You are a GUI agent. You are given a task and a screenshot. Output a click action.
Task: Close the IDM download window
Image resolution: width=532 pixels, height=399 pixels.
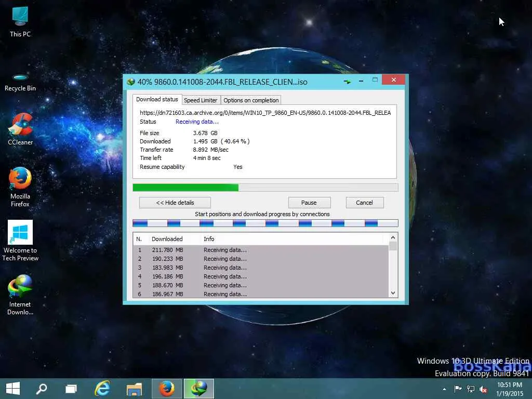coord(393,79)
